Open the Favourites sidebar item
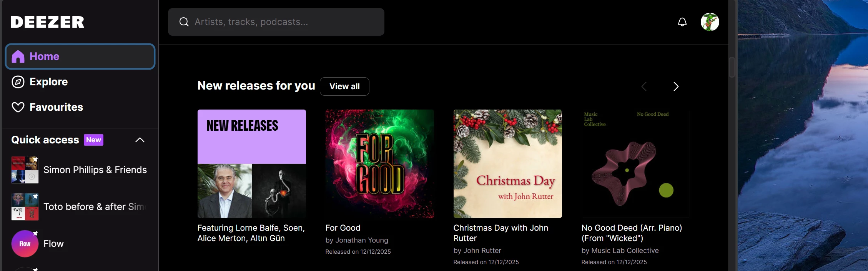This screenshot has width=868, height=271. click(x=56, y=107)
